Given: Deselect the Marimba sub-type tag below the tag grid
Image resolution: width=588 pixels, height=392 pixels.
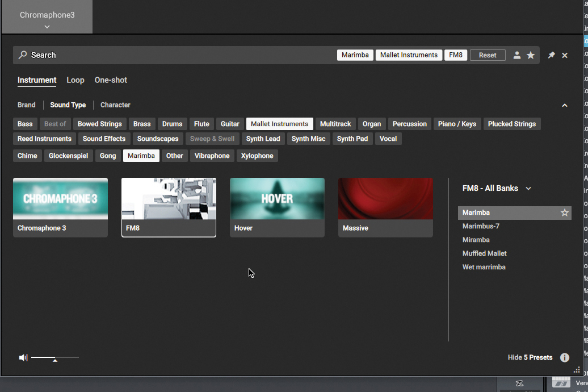Looking at the screenshot, I should click(141, 156).
